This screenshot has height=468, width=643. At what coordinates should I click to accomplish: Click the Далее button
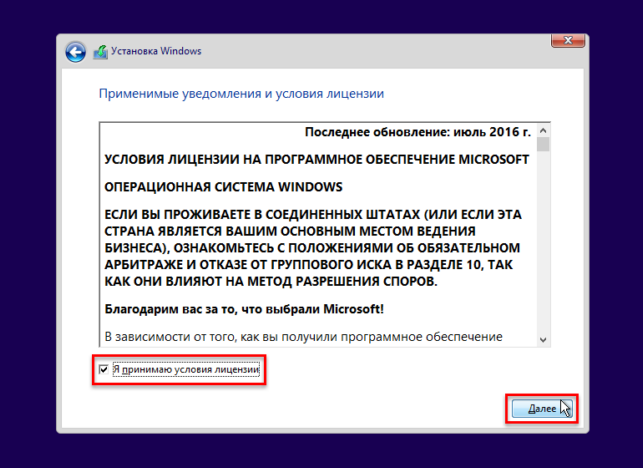[542, 409]
